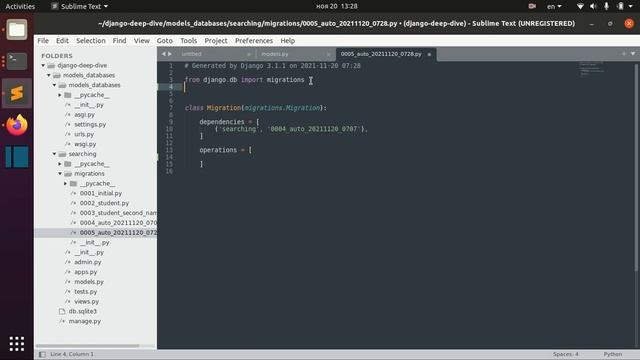Open the View menu

142,41
